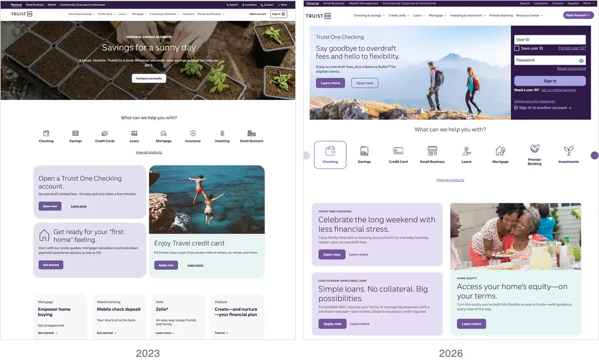Open the Open Account dropdown in 2026 page
The width and height of the screenshot is (599, 364).
(579, 16)
